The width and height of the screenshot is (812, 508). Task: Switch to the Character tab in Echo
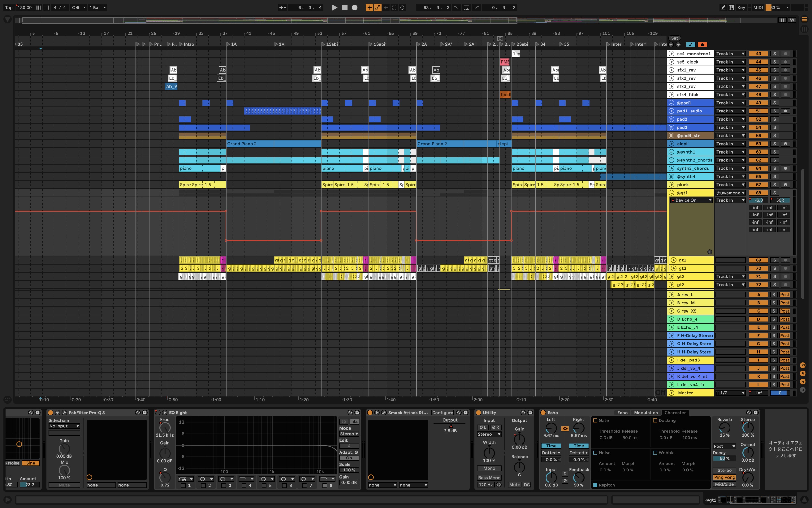[675, 413]
